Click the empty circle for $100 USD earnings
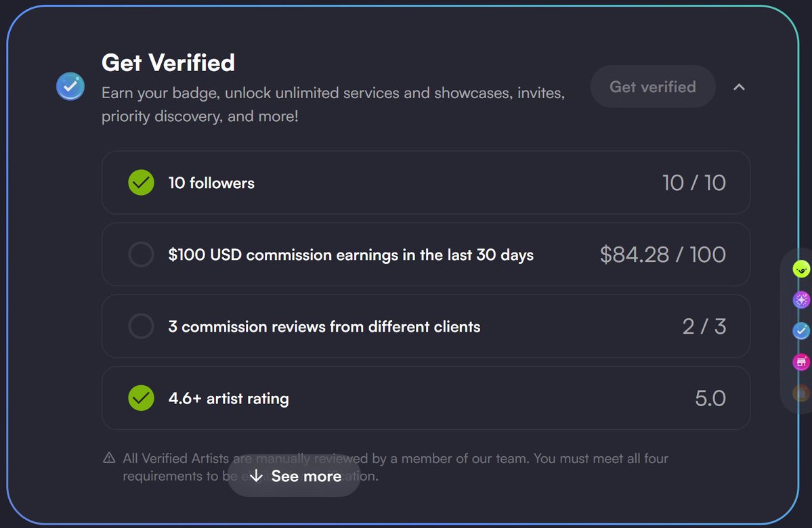The image size is (812, 528). pyautogui.click(x=141, y=254)
